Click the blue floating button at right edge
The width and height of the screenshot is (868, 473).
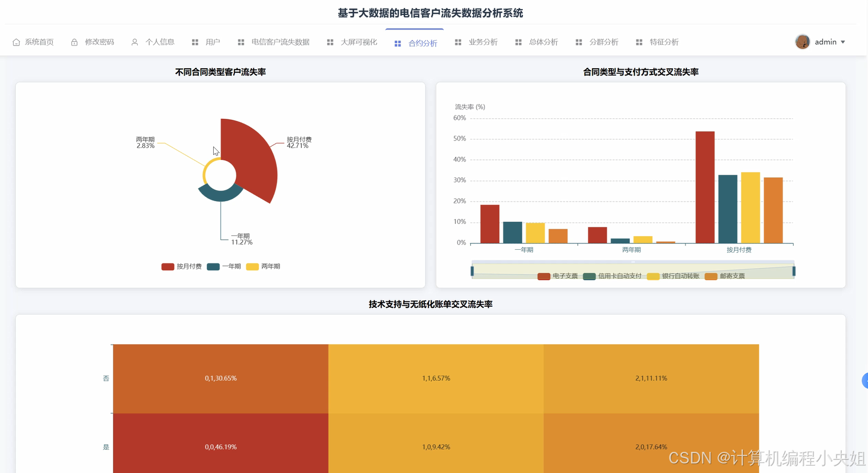coord(865,381)
